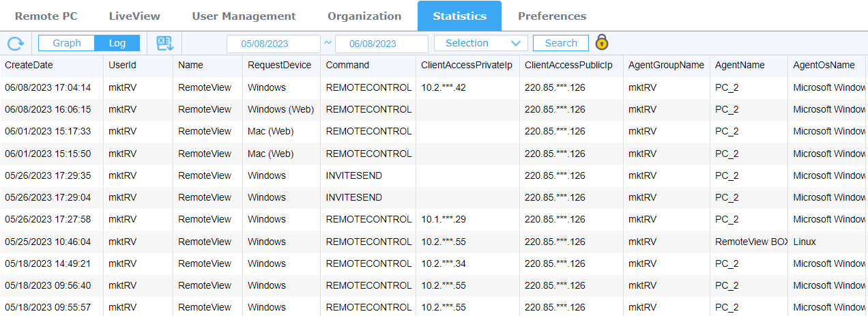868x316 pixels.
Task: Export the log with the Excel download icon
Action: pyautogui.click(x=165, y=44)
